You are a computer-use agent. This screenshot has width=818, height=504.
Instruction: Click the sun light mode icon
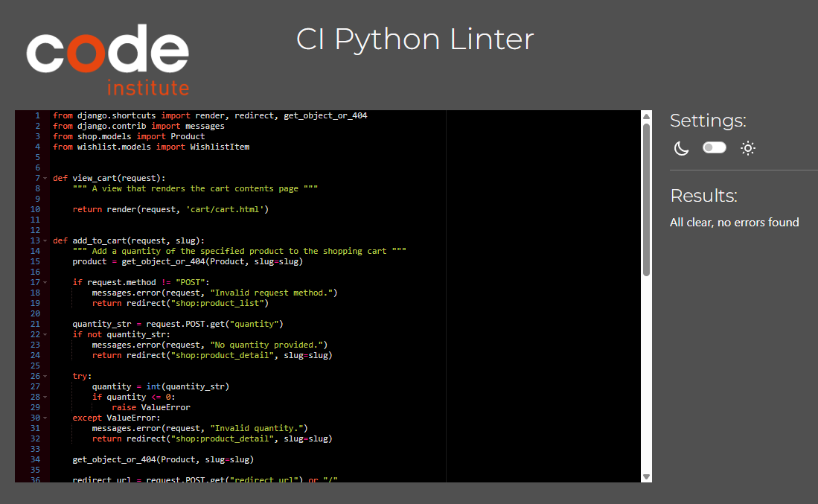click(x=747, y=148)
